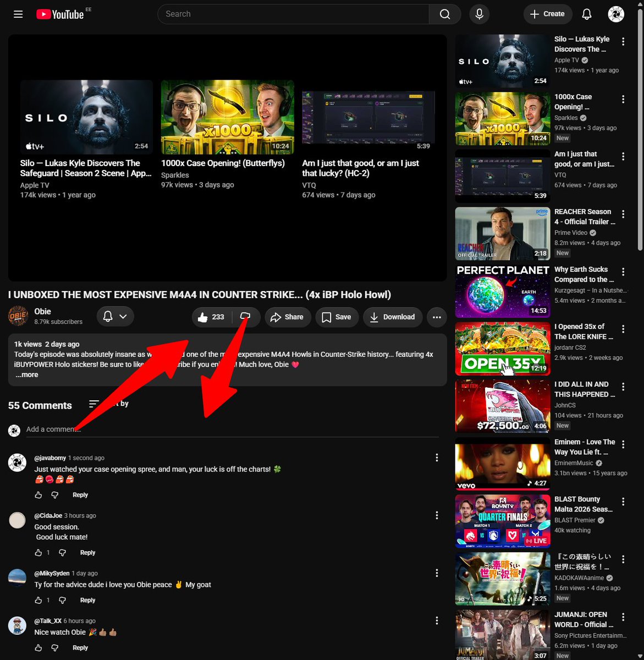This screenshot has width=644, height=660.
Task: Open REACHER Season 4 sidebar thumbnail
Action: click(503, 233)
